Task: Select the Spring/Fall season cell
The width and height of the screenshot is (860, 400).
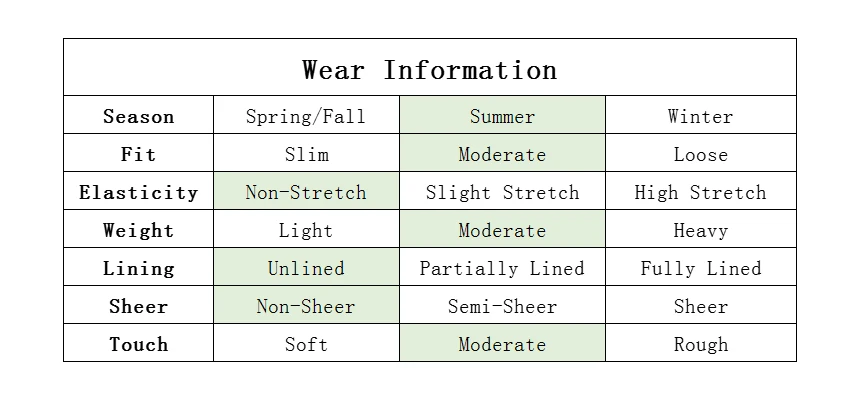Action: coord(306,115)
